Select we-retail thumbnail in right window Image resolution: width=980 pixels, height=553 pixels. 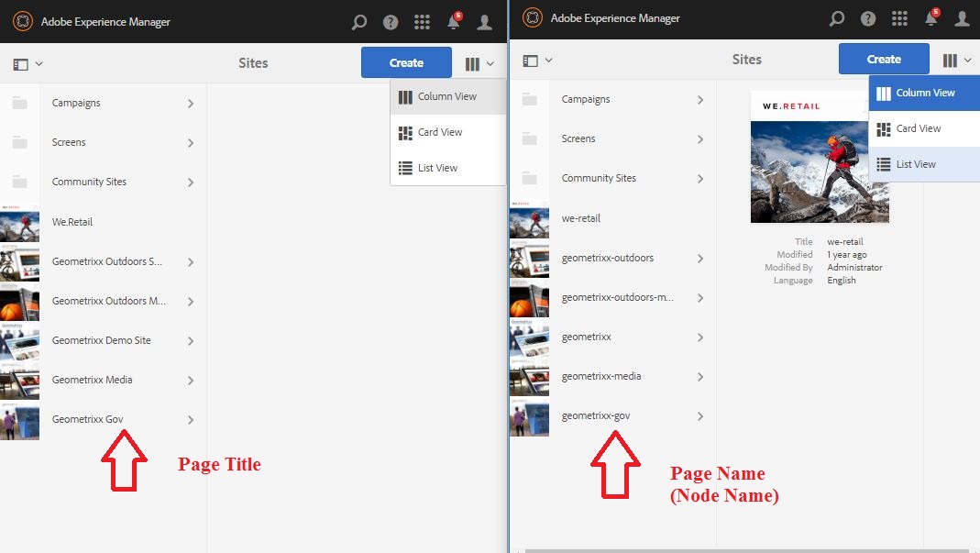[x=529, y=218]
